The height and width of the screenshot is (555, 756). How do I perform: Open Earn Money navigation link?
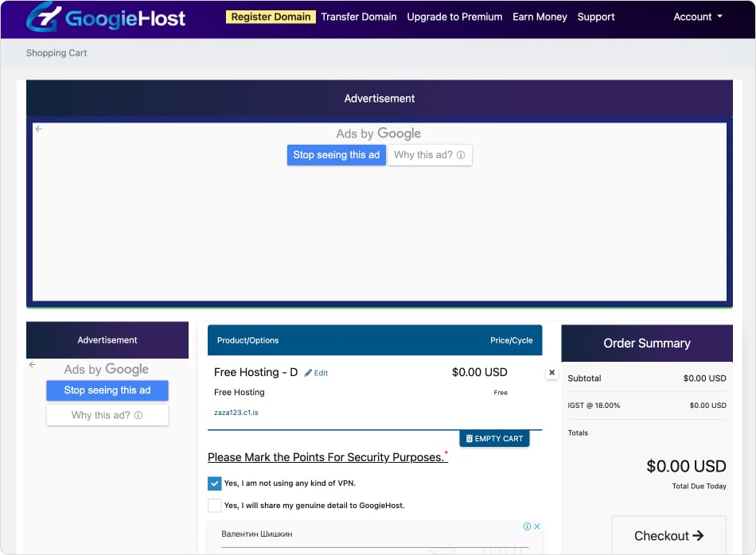click(540, 17)
